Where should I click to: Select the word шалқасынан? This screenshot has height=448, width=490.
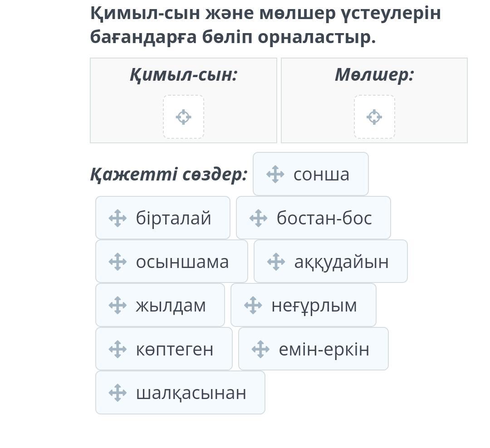coord(191,393)
